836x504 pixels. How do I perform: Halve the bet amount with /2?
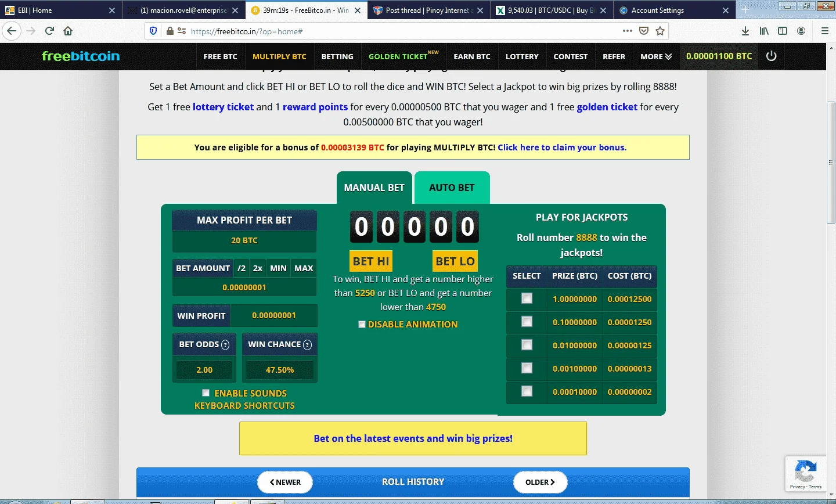click(242, 268)
